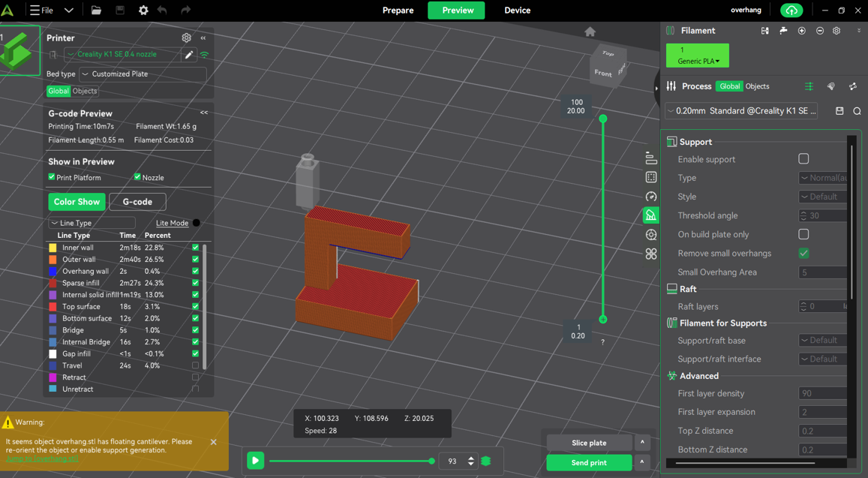Enable Retract visibility checkbox
This screenshot has width=868, height=478.
click(x=195, y=377)
